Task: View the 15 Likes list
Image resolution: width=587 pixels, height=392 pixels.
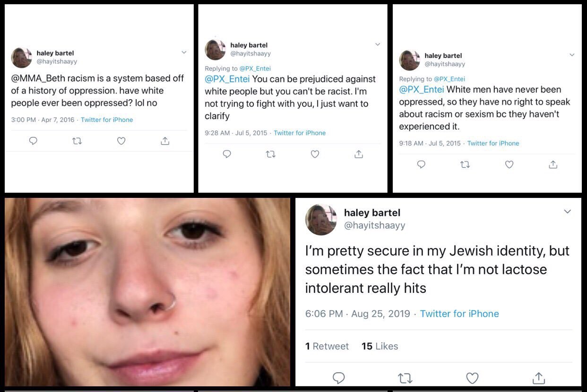Action: pos(380,346)
